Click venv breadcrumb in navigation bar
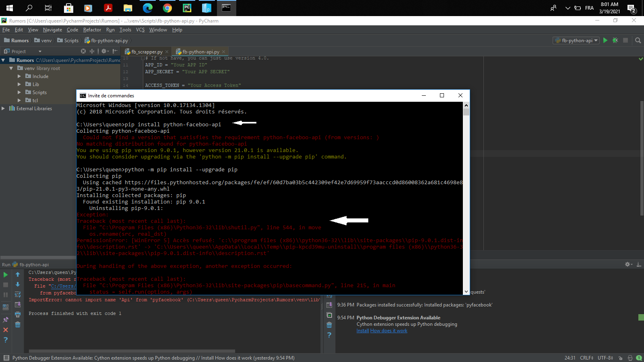The image size is (644, 362). tap(43, 41)
